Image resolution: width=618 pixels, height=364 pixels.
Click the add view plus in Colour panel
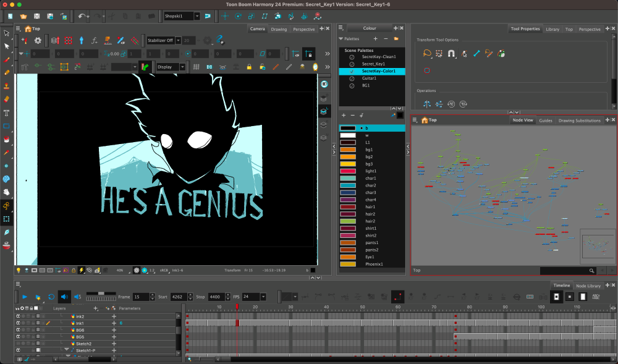396,28
